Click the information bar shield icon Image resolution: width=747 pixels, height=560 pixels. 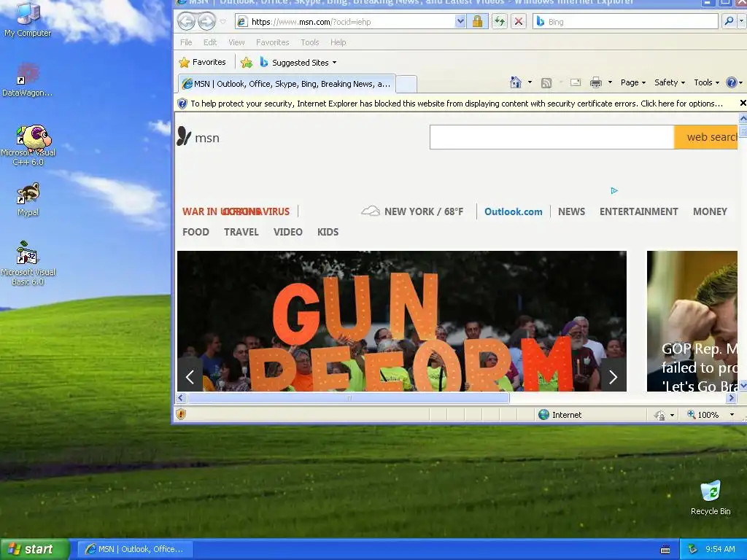coord(182,104)
